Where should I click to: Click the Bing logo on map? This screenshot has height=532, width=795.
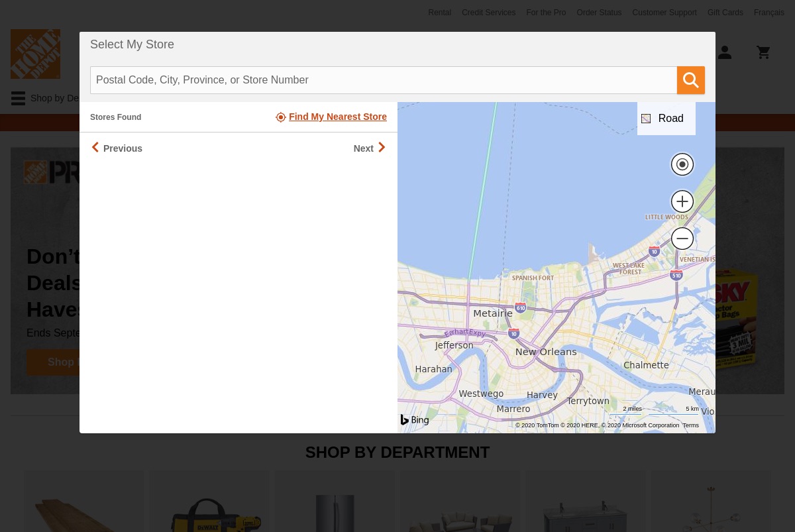coord(415,419)
